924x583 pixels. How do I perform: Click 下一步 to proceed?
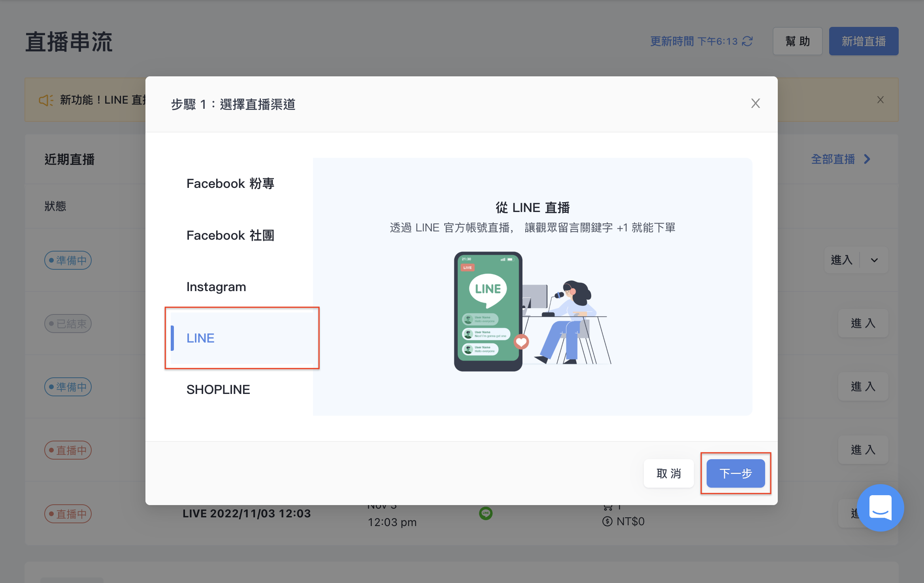735,473
